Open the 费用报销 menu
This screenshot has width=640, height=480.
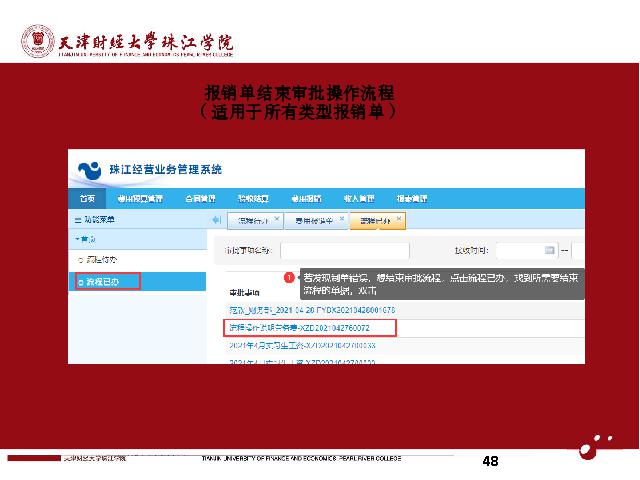(307, 199)
